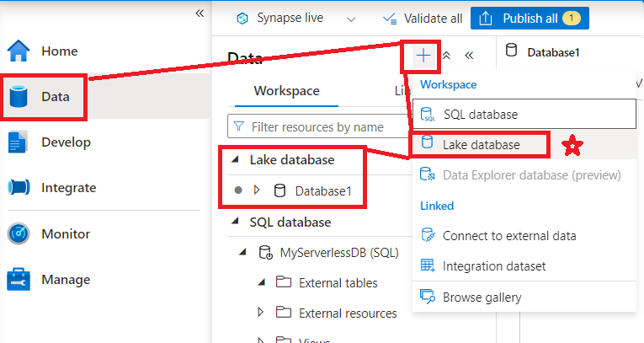Click the Publish all button
The width and height of the screenshot is (644, 343).
click(x=530, y=18)
